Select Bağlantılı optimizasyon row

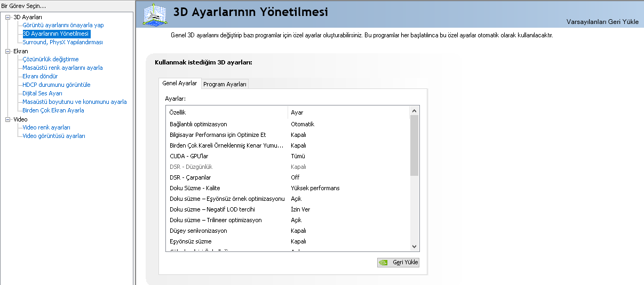(x=288, y=124)
